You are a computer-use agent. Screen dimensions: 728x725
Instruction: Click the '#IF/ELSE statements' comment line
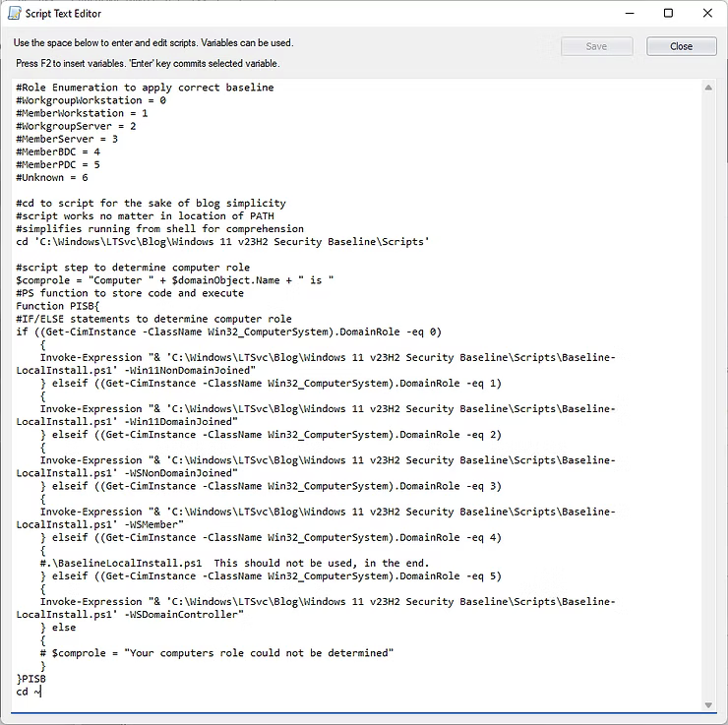pyautogui.click(x=153, y=319)
